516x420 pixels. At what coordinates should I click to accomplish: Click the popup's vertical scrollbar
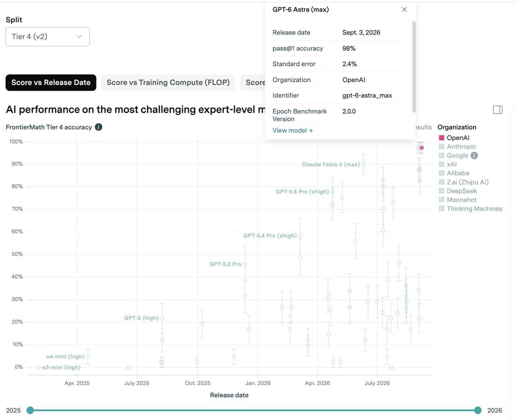coord(414,67)
